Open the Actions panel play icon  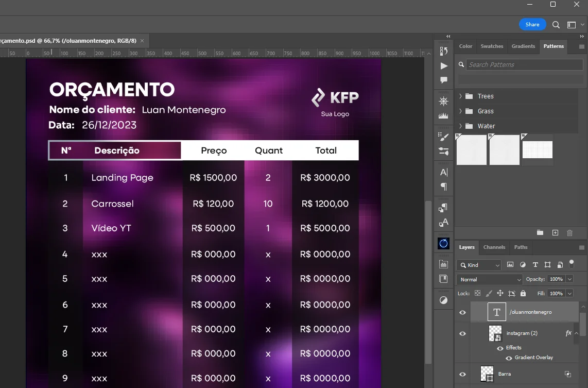444,66
